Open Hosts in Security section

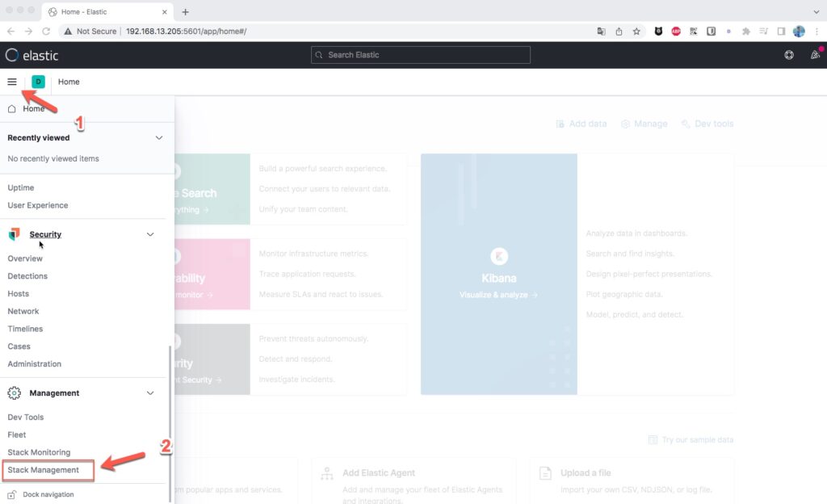[x=18, y=294]
